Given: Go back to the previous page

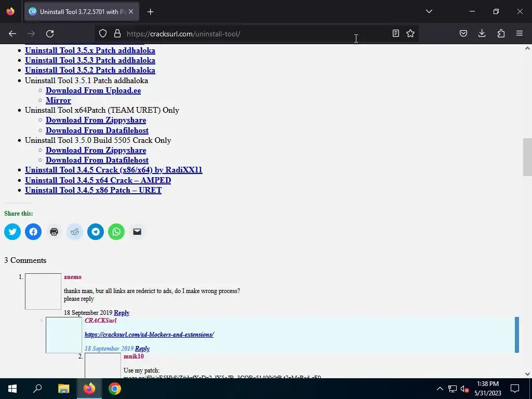Looking at the screenshot, I should (x=12, y=34).
